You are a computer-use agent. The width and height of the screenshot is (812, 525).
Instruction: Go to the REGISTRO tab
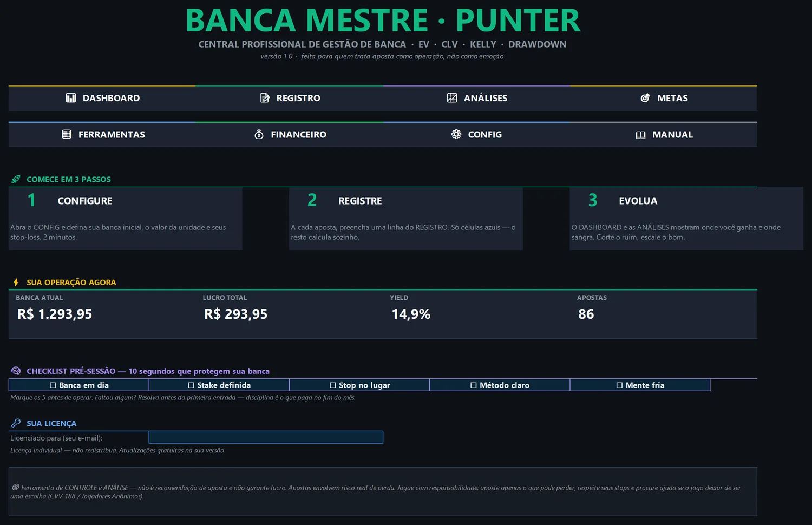coord(290,98)
